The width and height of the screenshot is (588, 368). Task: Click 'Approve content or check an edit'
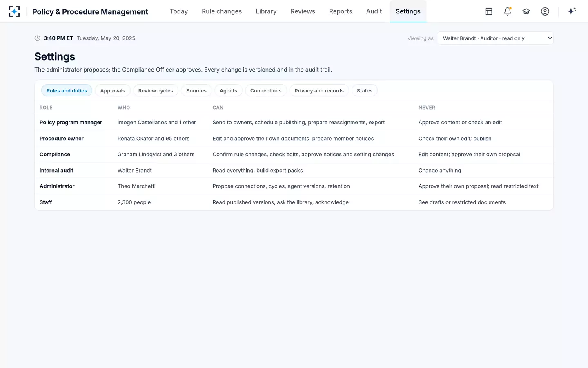coord(460,122)
